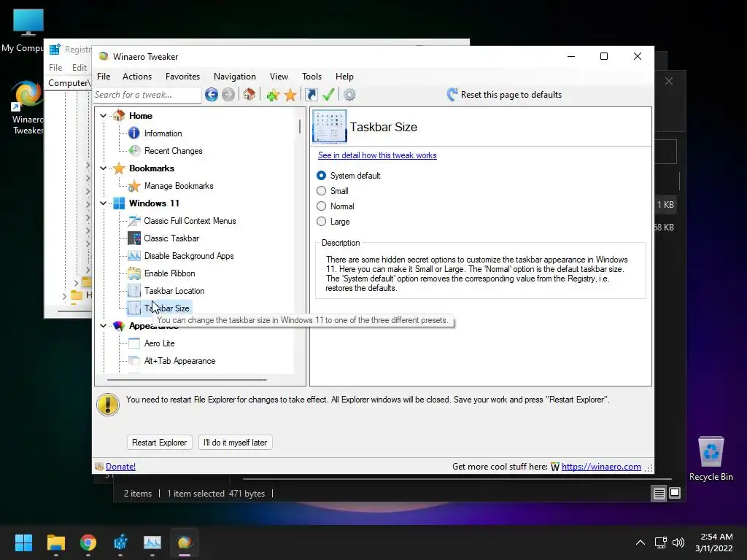Screen dimensions: 747x560
Task: Open Recent Changes tree item
Action: [x=174, y=151]
